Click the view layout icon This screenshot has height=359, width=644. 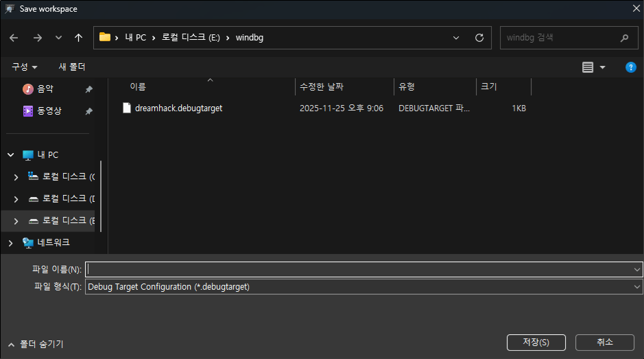[x=588, y=67]
